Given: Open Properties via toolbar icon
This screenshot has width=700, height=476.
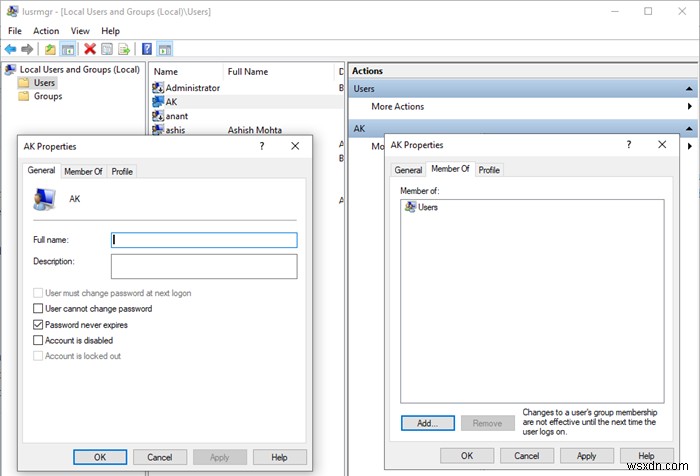Looking at the screenshot, I should [107, 49].
